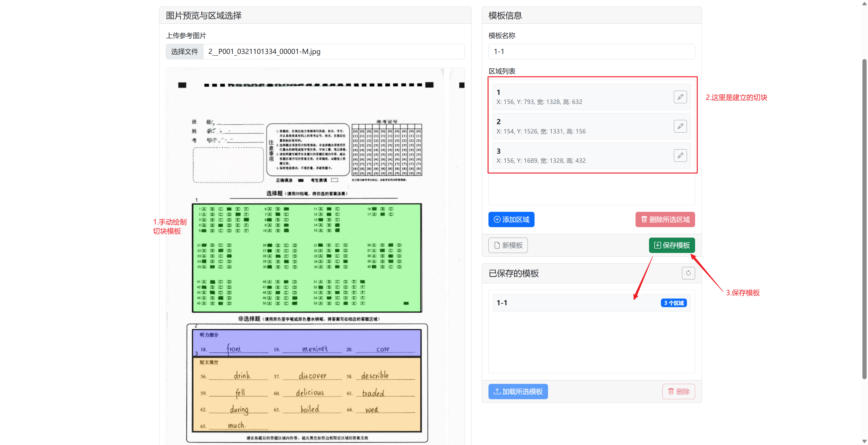The image size is (868, 445).
Task: Click the page vertical scrollbar thumb
Action: tap(865, 219)
